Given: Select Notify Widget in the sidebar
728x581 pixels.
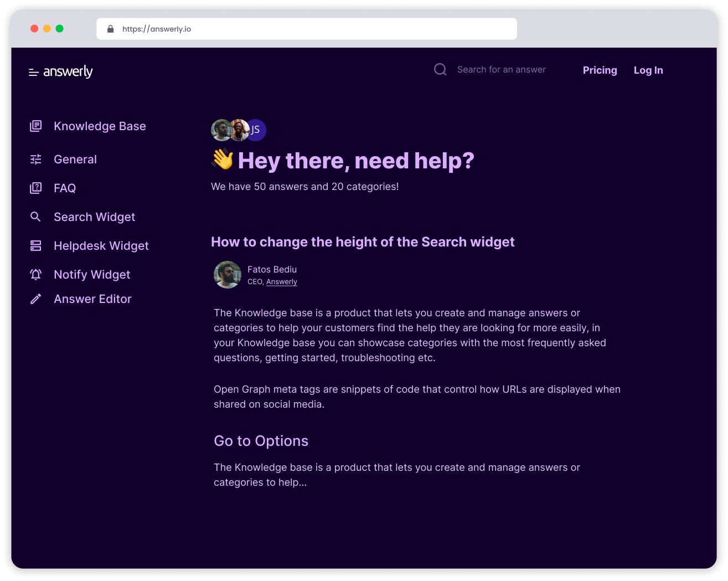Looking at the screenshot, I should [92, 275].
